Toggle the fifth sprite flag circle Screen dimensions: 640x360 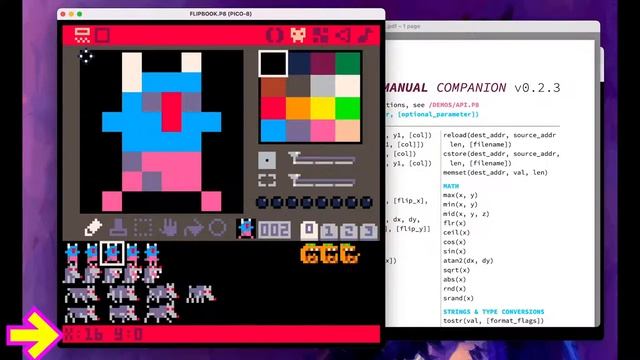pos(322,202)
